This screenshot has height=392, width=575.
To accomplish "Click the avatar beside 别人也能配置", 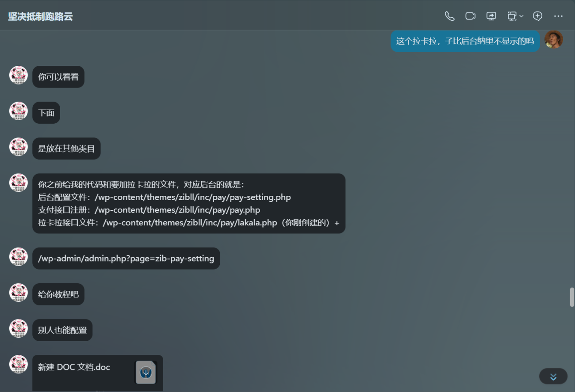I will pyautogui.click(x=19, y=328).
